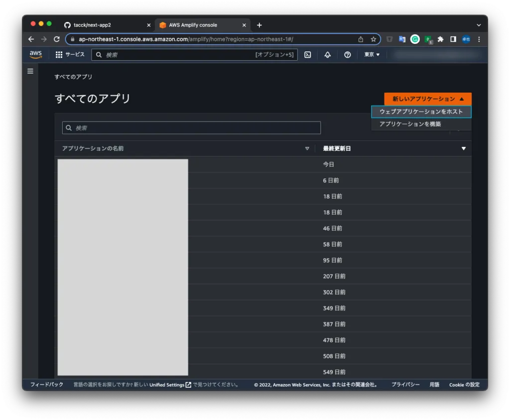The height and width of the screenshot is (420, 510).
Task: Open the help question mark icon
Action: click(x=348, y=55)
